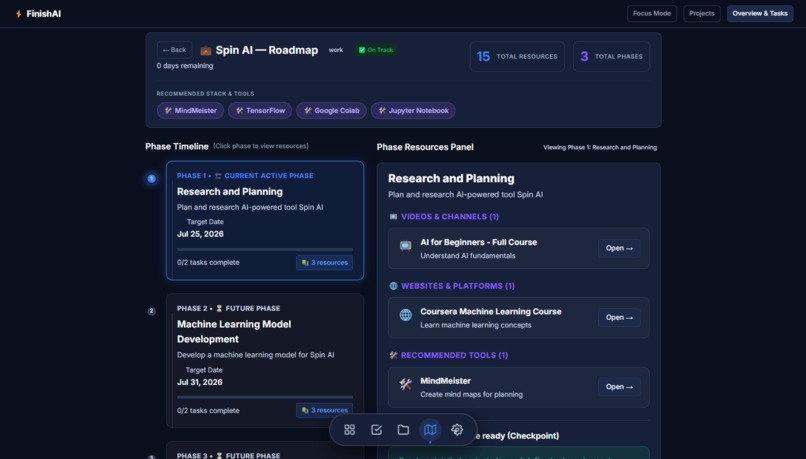The width and height of the screenshot is (806, 459).
Task: Open Focus Mode
Action: coord(652,13)
